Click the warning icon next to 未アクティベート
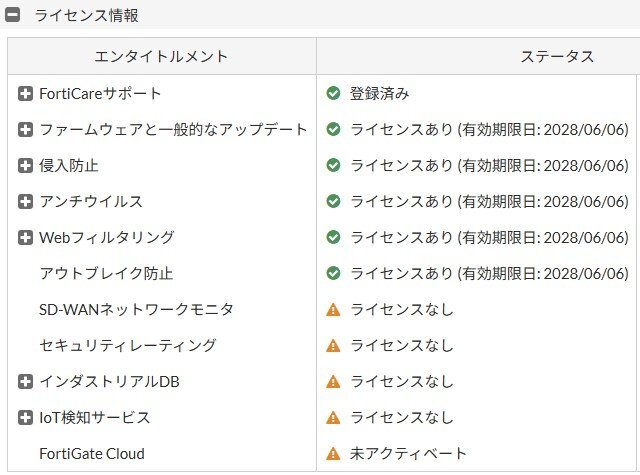Image resolution: width=640 pixels, height=475 pixels. click(x=334, y=453)
